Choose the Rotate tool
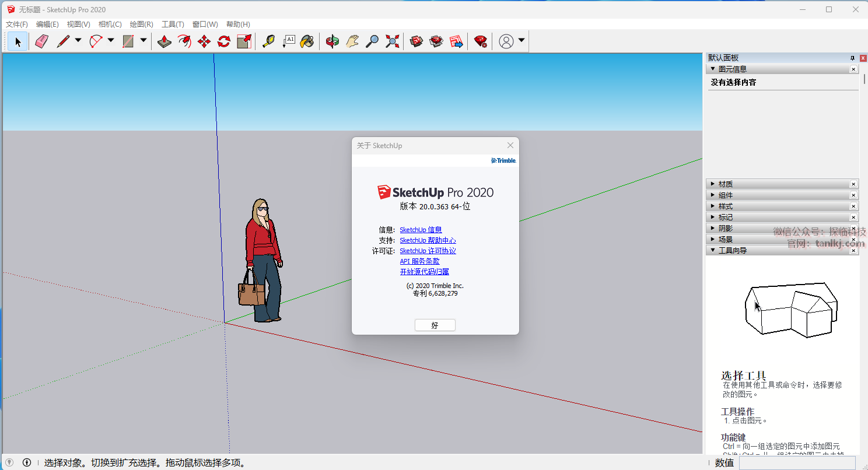Viewport: 868px width, 470px height. point(224,41)
